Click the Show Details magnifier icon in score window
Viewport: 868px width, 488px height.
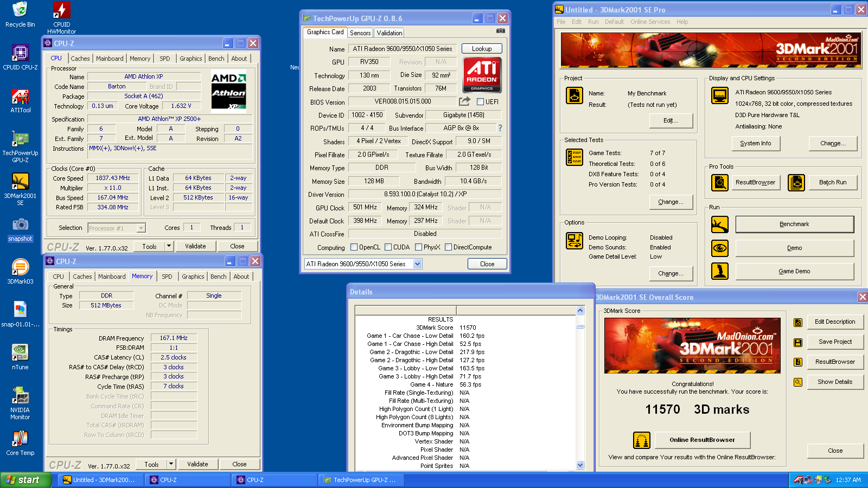point(798,382)
